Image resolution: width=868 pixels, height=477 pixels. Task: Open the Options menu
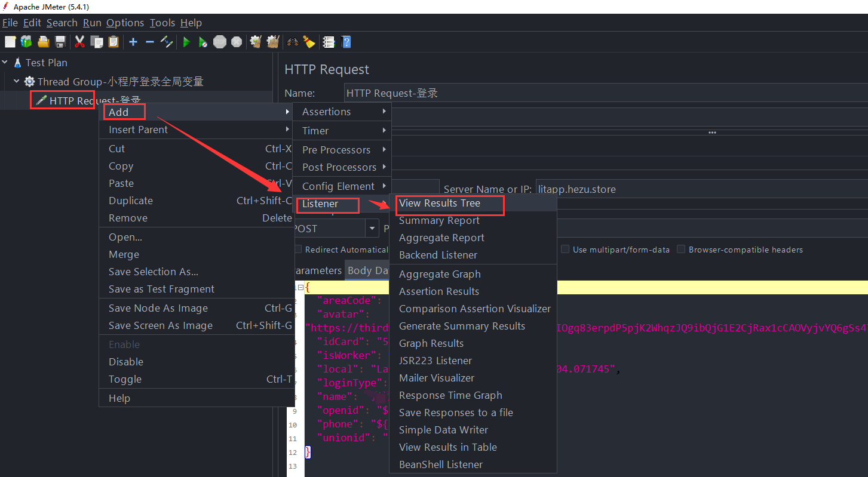(x=125, y=23)
